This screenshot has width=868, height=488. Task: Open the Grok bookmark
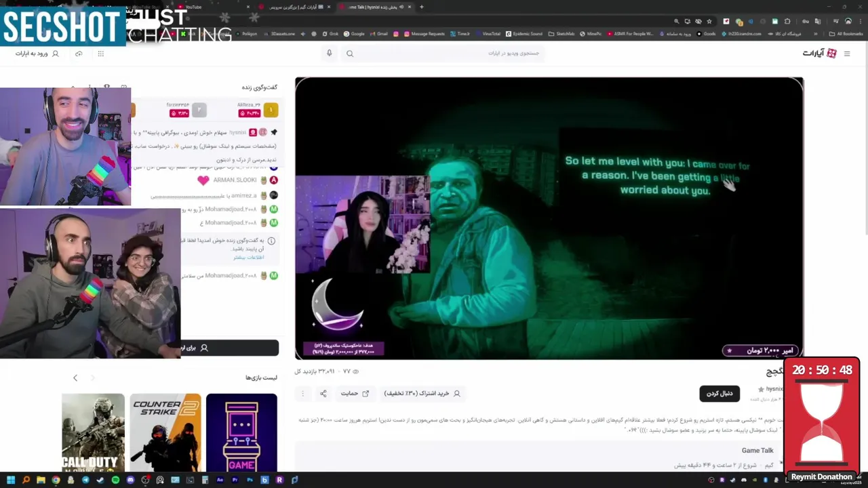pos(329,34)
